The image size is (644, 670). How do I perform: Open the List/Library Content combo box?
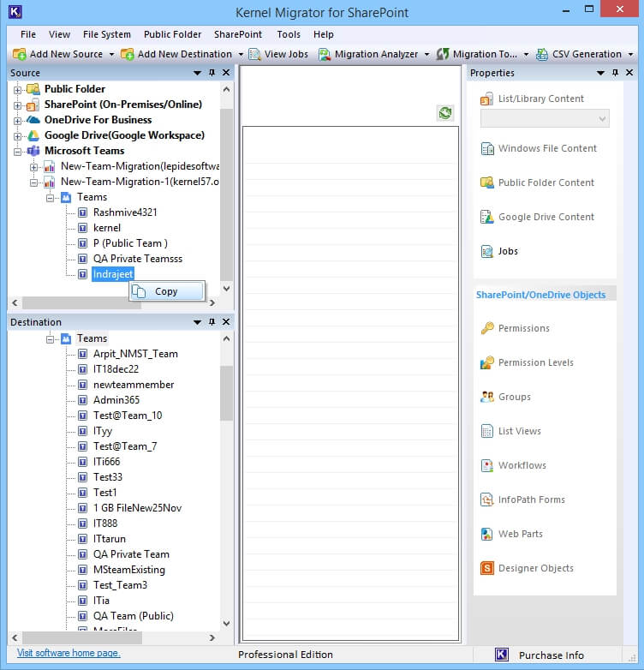click(x=545, y=118)
